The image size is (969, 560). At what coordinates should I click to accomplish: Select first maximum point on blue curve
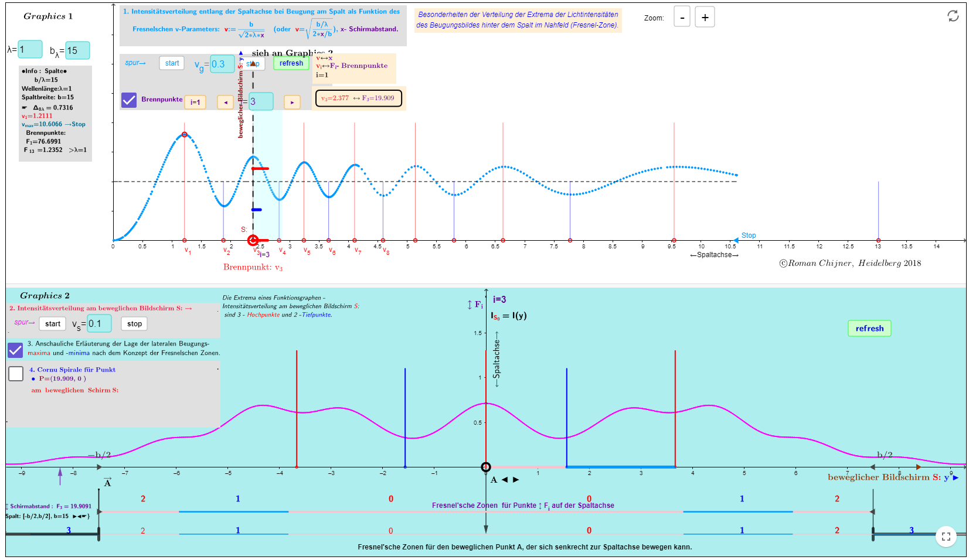tap(185, 135)
